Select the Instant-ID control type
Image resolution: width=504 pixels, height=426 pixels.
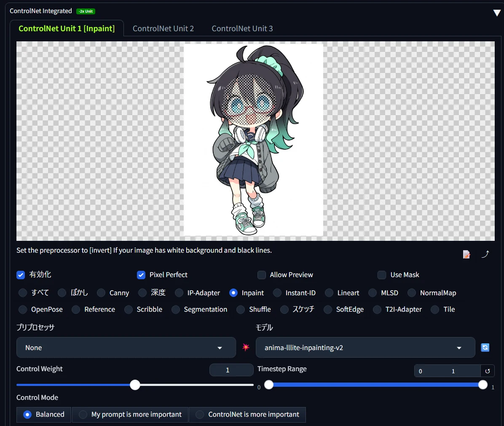[x=277, y=293]
